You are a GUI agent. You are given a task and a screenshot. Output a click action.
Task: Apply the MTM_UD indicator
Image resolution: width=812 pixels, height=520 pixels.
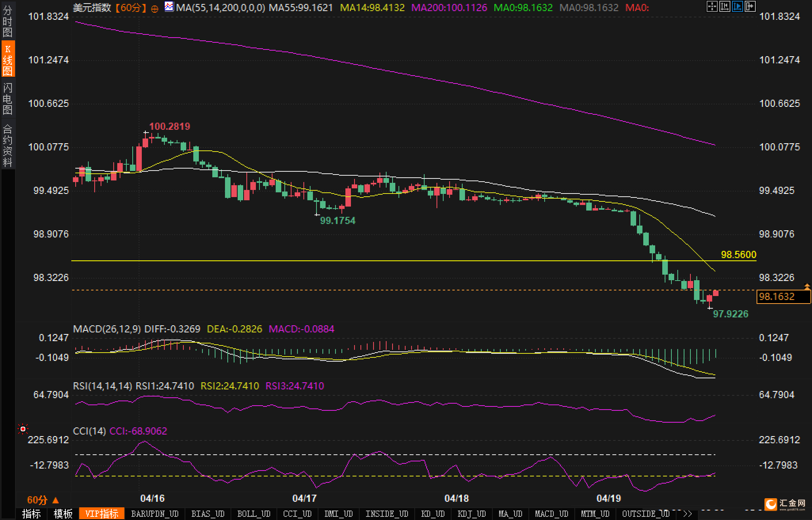coord(595,514)
